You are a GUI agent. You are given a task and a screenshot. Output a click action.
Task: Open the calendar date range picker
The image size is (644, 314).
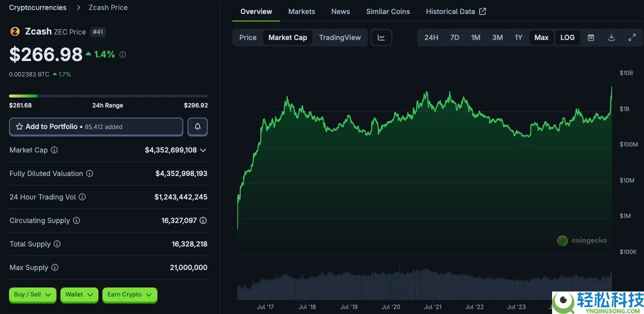[x=591, y=37]
